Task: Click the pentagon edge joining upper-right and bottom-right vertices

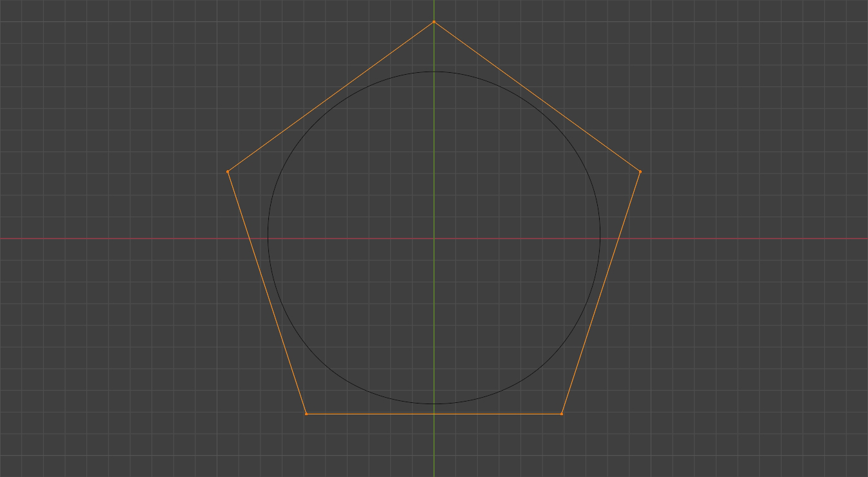Action: [600, 293]
